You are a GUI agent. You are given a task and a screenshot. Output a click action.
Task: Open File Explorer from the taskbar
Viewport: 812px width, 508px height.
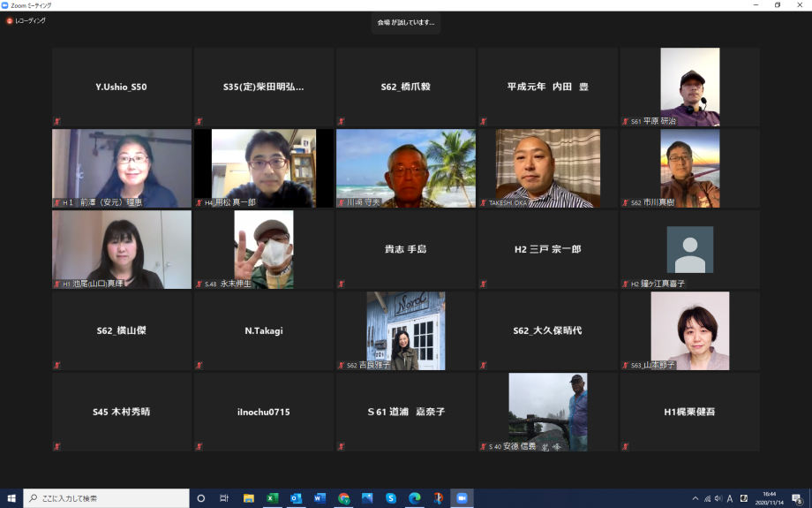[x=249, y=498]
